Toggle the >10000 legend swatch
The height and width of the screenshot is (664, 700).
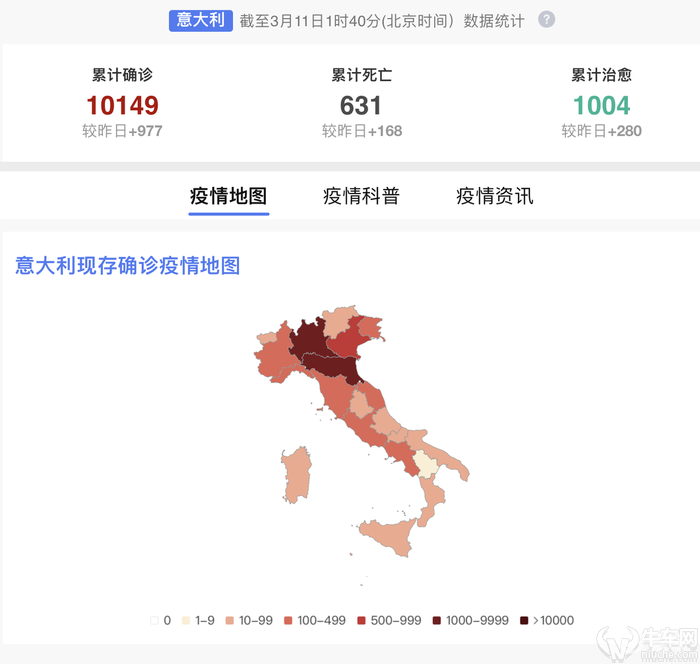pos(524,620)
